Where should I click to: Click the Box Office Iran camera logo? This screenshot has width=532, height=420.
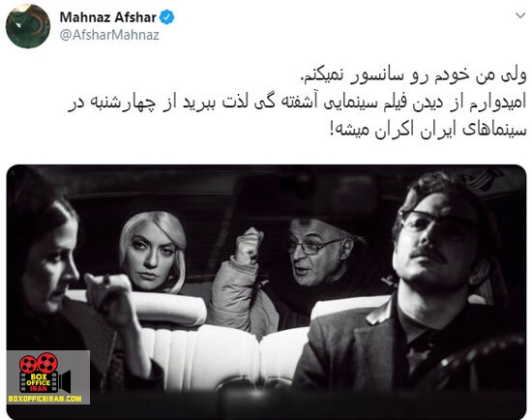(x=45, y=374)
